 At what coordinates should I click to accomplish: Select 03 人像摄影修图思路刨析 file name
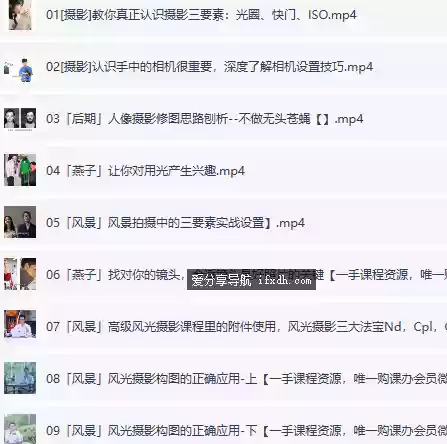point(204,119)
